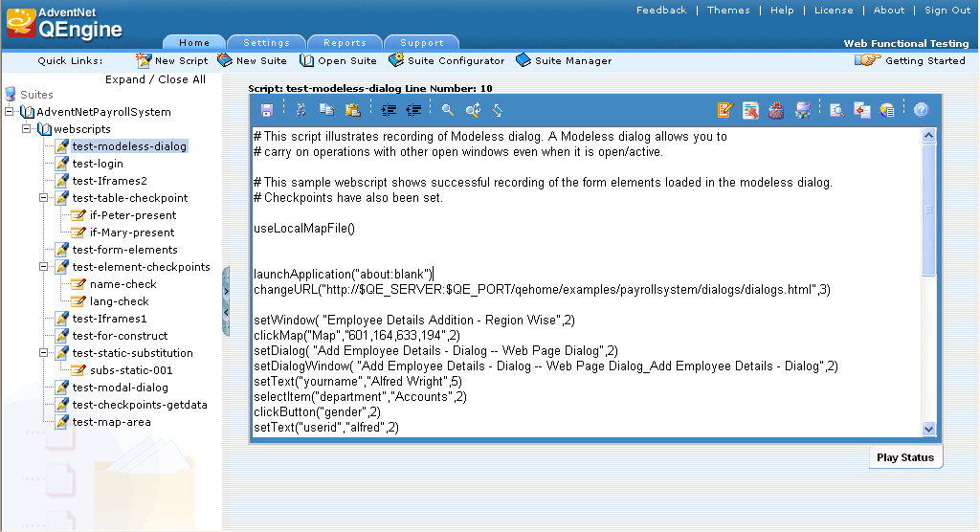This screenshot has width=980, height=532.
Task: Click the Suite Configurator gear icon
Action: pos(395,60)
